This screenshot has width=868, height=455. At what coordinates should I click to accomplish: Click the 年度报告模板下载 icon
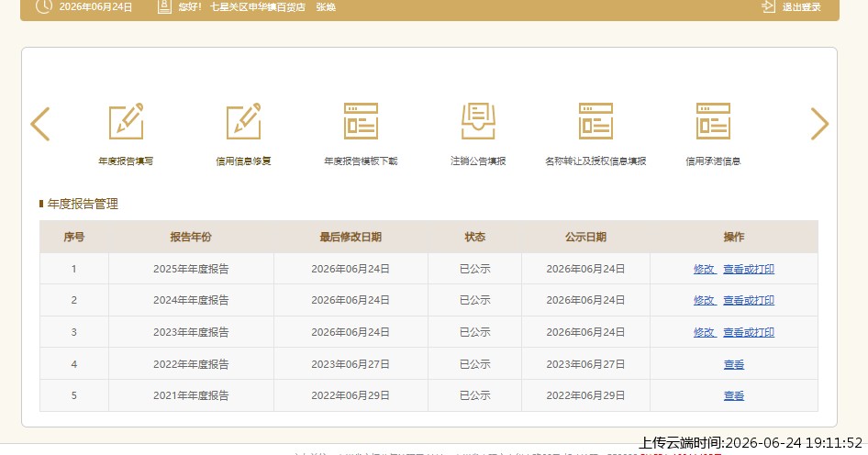click(361, 121)
